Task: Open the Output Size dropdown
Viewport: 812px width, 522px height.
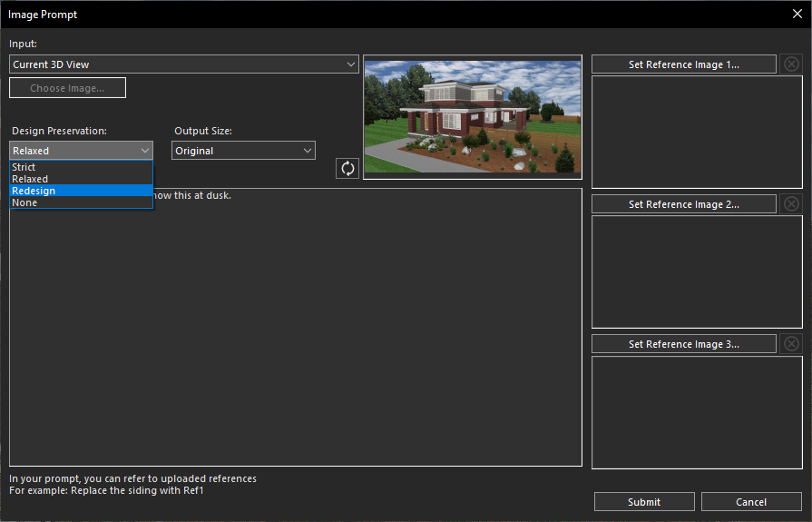Action: point(243,151)
